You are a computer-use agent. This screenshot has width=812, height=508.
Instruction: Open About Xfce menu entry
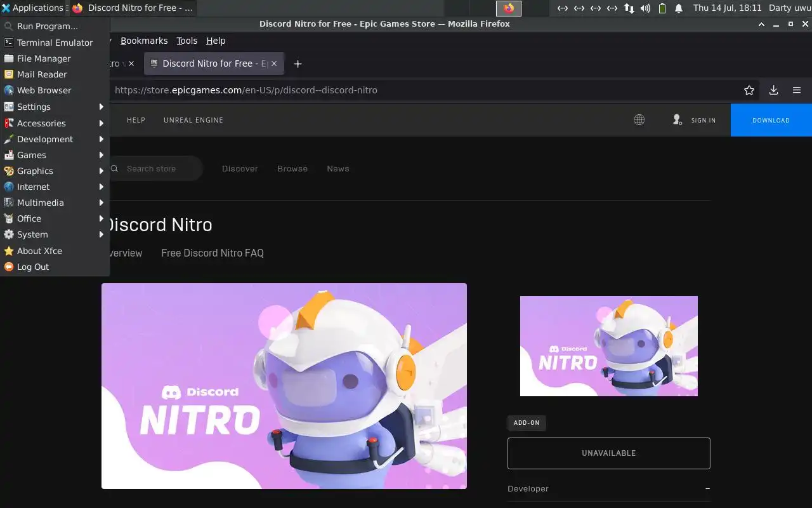tap(55, 251)
